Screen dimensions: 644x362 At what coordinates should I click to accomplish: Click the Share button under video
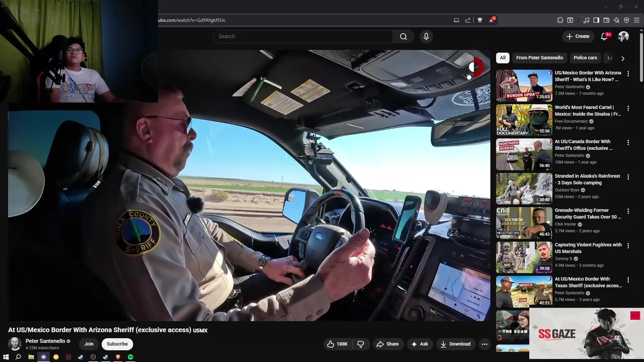[x=387, y=344]
